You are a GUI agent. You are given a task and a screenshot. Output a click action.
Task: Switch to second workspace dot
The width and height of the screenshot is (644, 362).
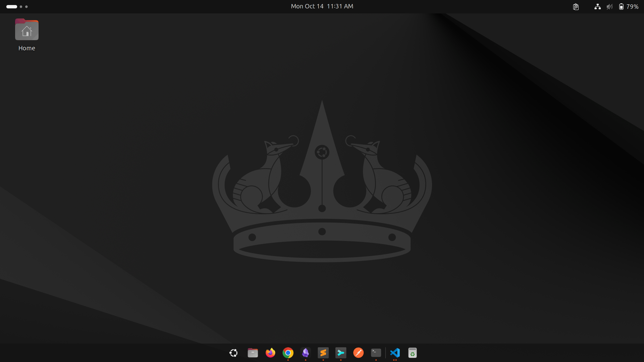[21, 7]
